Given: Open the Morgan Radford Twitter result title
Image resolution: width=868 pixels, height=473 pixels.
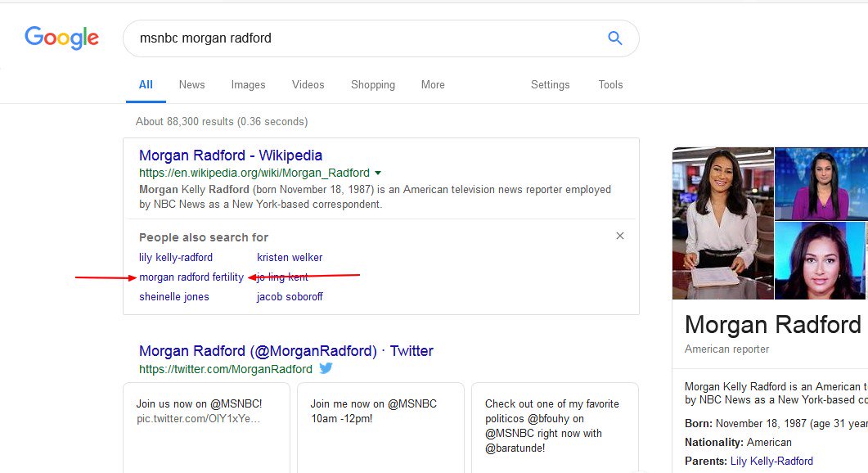Looking at the screenshot, I should coord(286,351).
